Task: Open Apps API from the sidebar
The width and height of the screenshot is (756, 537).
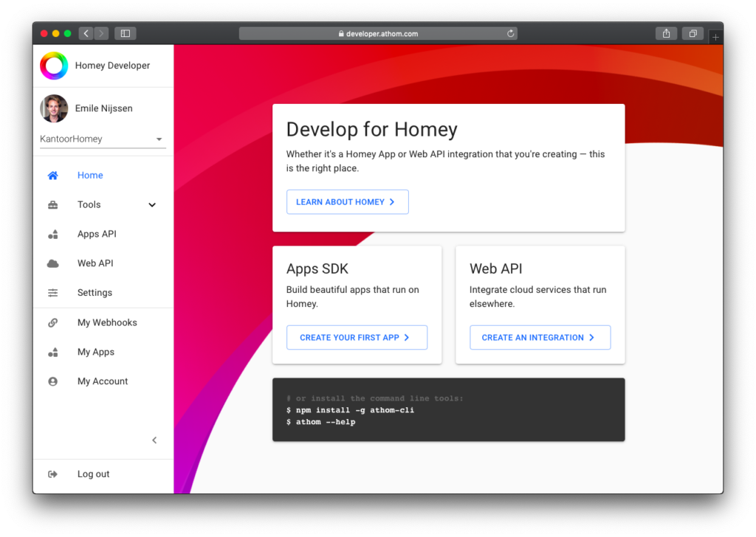Action: tap(97, 234)
